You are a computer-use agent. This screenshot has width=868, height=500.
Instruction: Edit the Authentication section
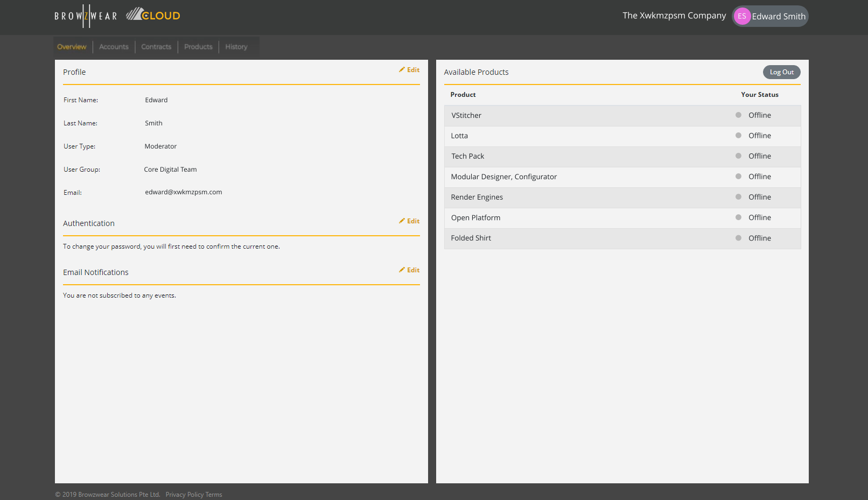click(x=409, y=221)
